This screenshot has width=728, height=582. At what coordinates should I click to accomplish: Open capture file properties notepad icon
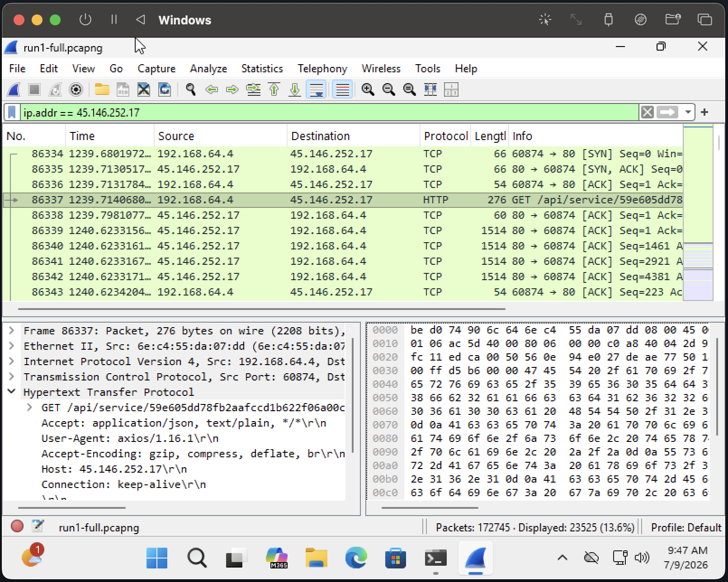(38, 526)
